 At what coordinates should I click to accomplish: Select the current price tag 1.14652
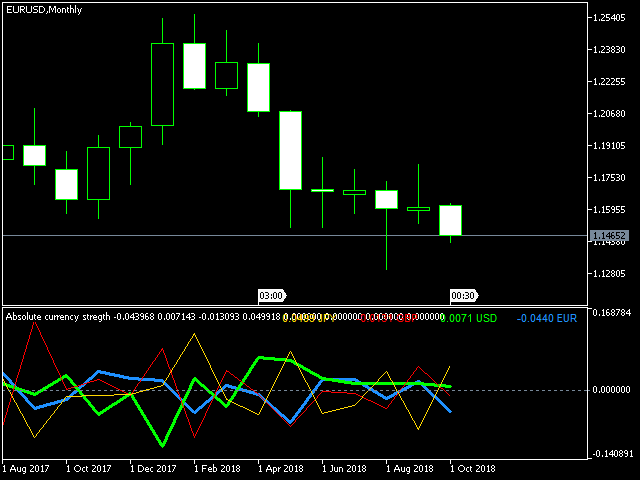pos(609,237)
